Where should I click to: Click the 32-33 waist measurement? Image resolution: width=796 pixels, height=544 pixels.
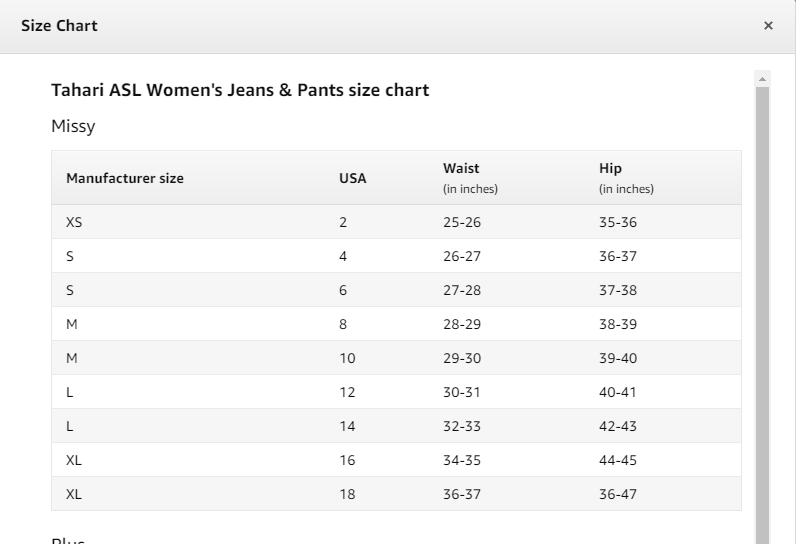coord(461,426)
